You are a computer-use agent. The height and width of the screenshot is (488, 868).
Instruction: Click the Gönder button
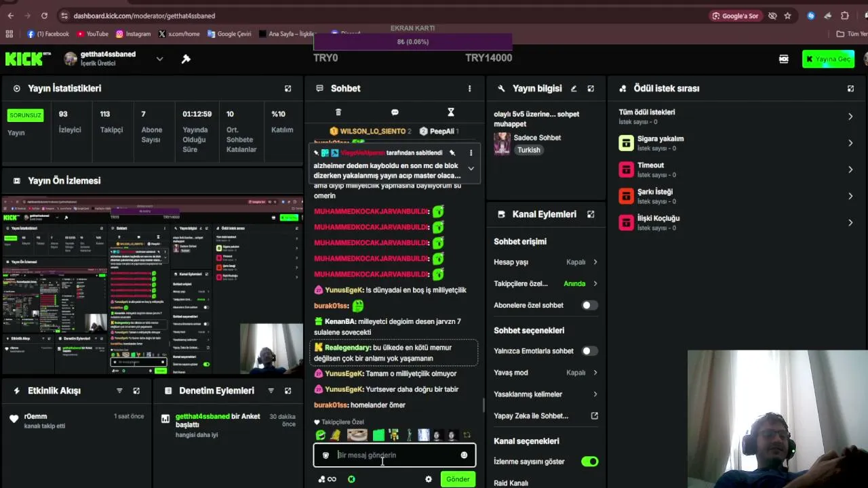click(458, 479)
